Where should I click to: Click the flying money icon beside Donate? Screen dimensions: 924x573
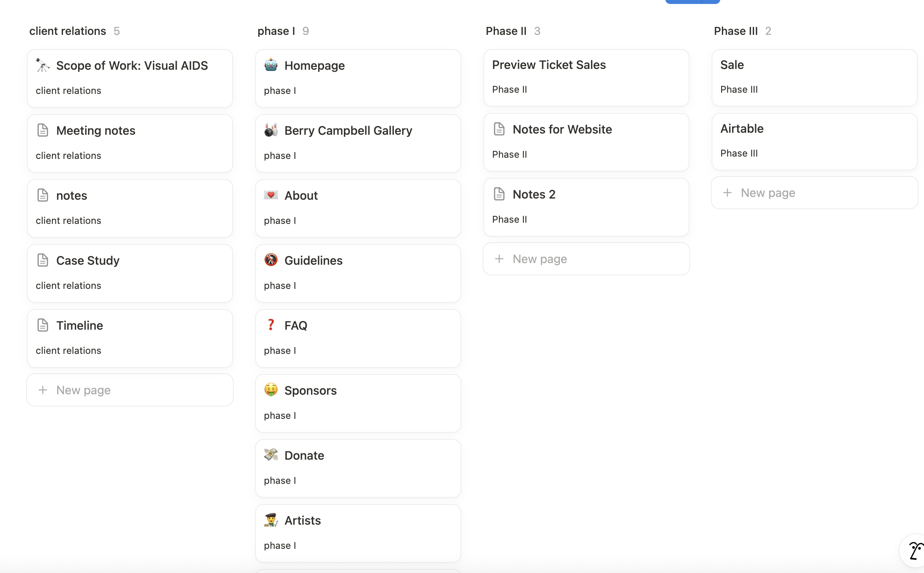271,455
